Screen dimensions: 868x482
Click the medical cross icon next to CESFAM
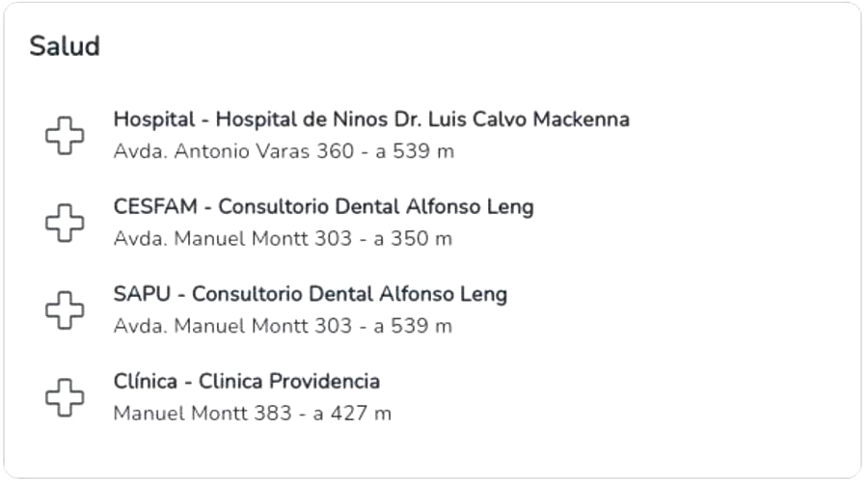pyautogui.click(x=65, y=223)
